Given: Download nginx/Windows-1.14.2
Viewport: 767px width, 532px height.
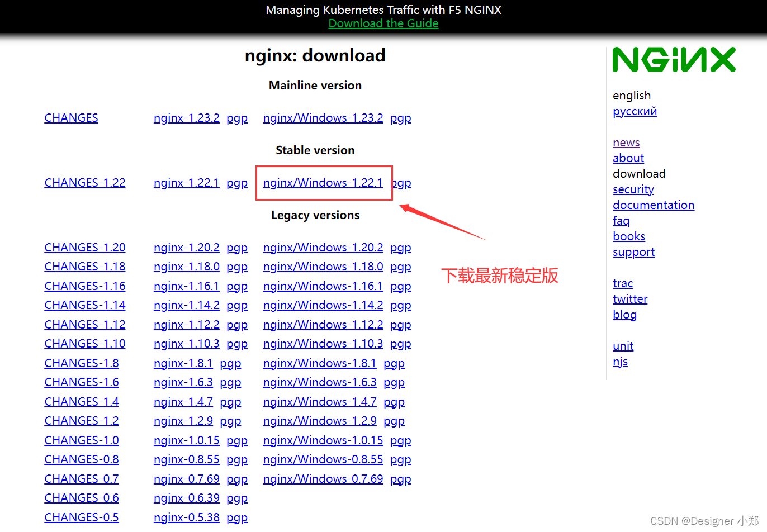Looking at the screenshot, I should pos(323,305).
